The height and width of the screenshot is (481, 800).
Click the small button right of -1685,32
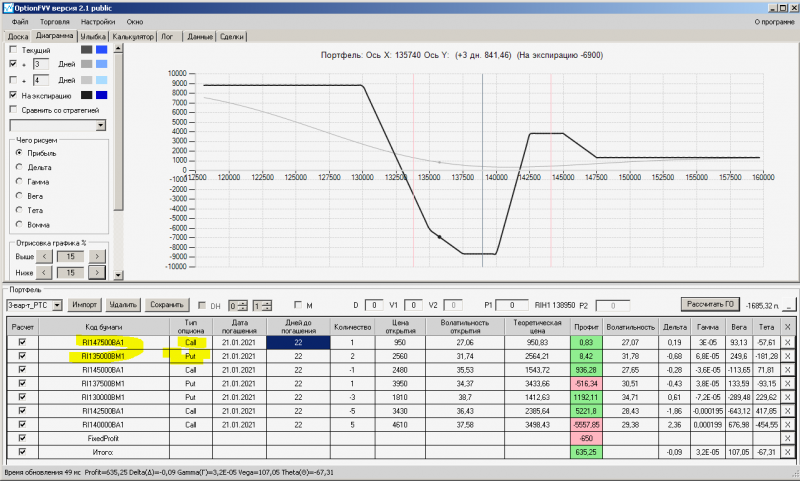click(789, 305)
